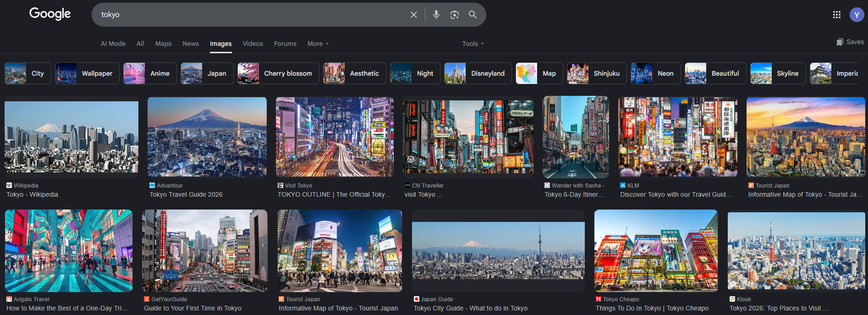This screenshot has height=315, width=868.
Task: Click KLM source favicon
Action: click(623, 186)
